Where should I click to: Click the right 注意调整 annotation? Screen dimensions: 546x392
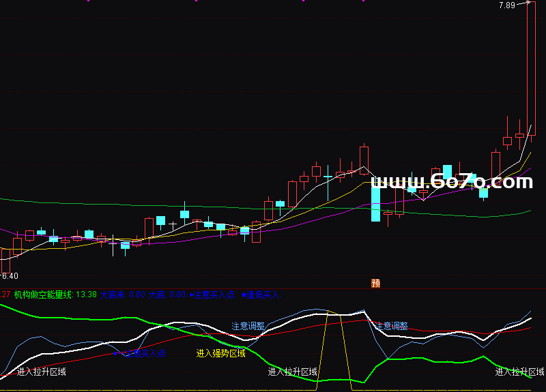(x=391, y=326)
